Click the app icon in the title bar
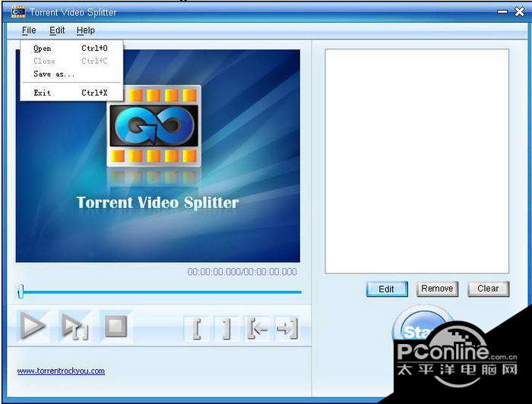This screenshot has height=404, width=532. click(x=18, y=12)
